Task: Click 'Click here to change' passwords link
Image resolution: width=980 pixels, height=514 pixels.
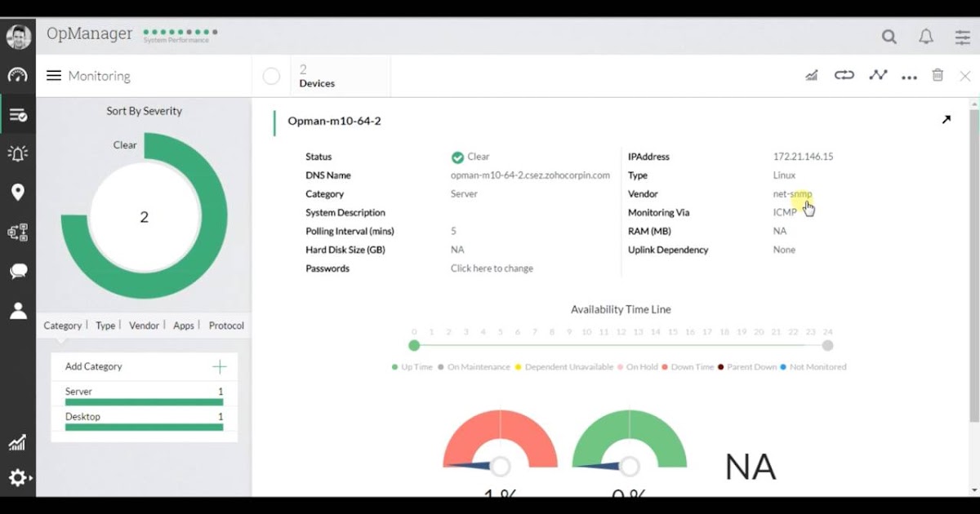Action: tap(492, 268)
